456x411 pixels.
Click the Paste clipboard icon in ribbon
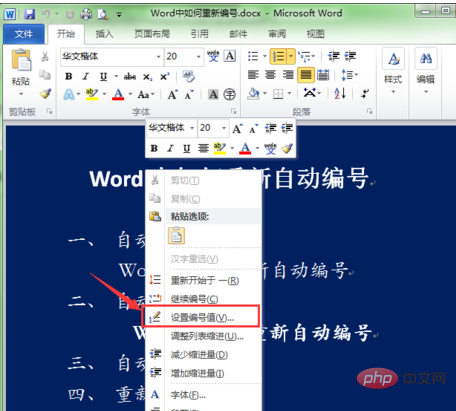point(21,61)
